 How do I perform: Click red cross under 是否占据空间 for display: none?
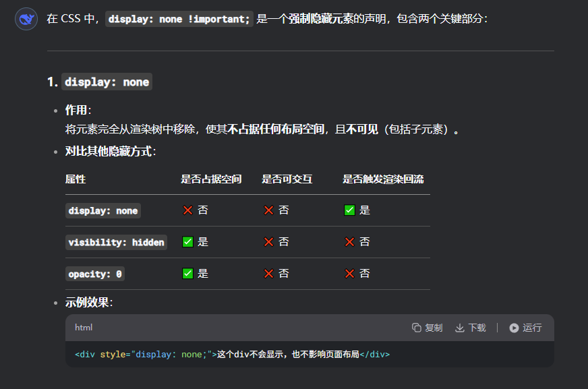click(187, 210)
